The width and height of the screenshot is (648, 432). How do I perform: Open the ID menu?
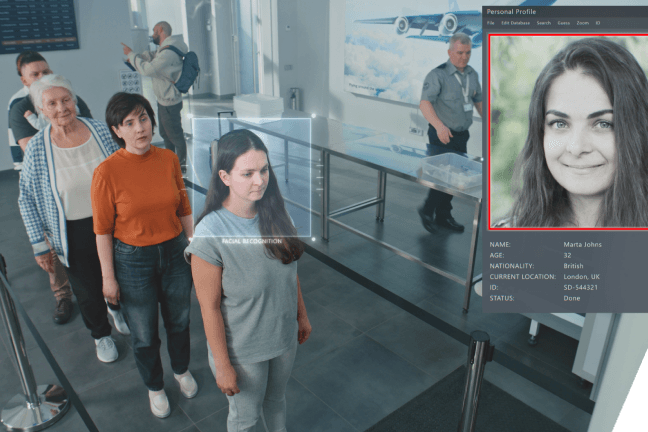point(598,23)
